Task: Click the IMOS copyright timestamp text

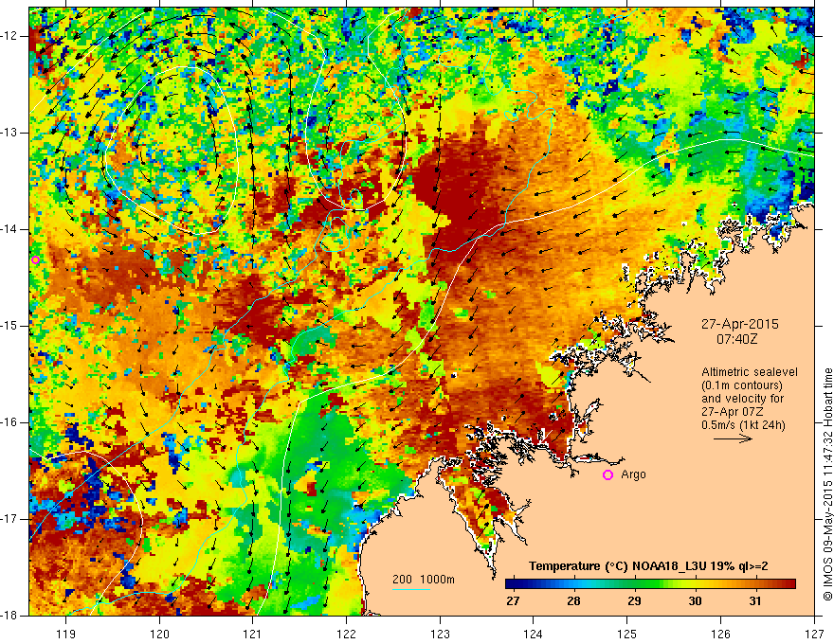Action: [827, 484]
